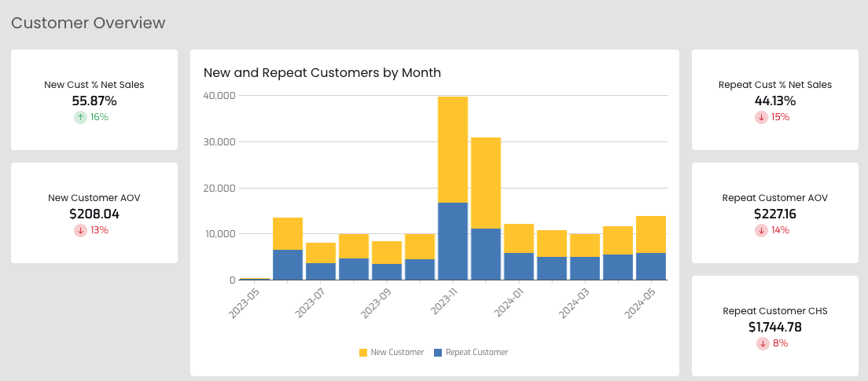Click blue Repeat Customer legend swatch

point(438,352)
